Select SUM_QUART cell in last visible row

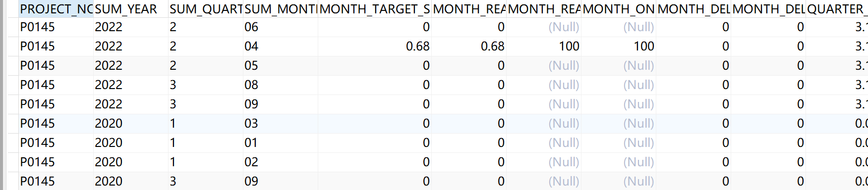point(206,181)
